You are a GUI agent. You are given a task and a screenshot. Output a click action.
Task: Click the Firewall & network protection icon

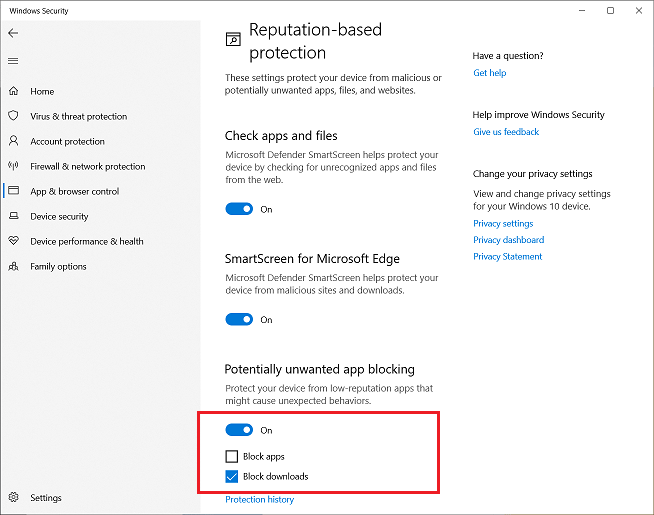click(x=13, y=166)
